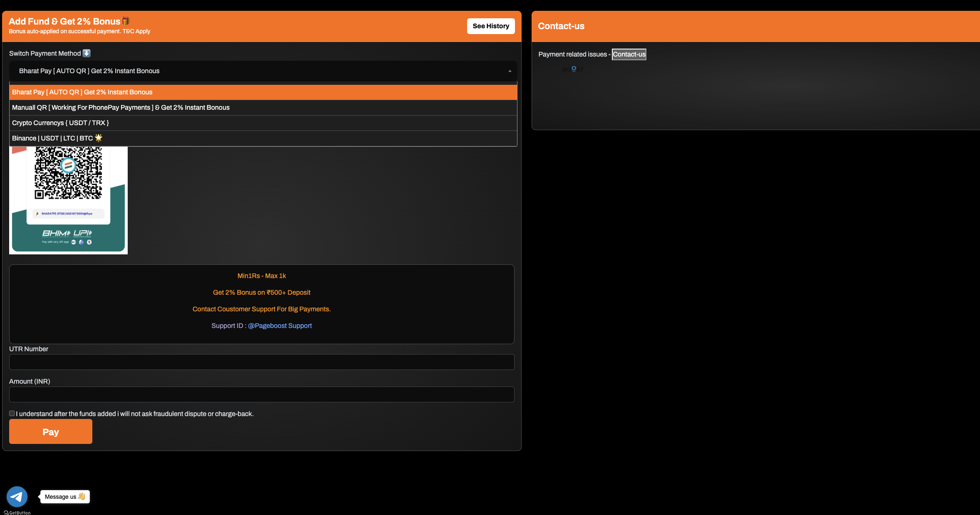Select the Crypto Currencys USDT/TRX option
This screenshot has width=980, height=515.
61,123
